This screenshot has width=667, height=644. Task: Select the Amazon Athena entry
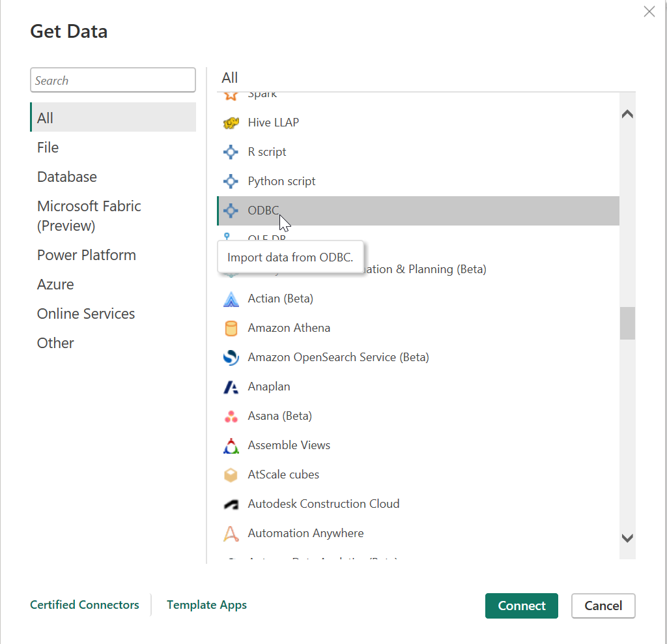click(418, 328)
